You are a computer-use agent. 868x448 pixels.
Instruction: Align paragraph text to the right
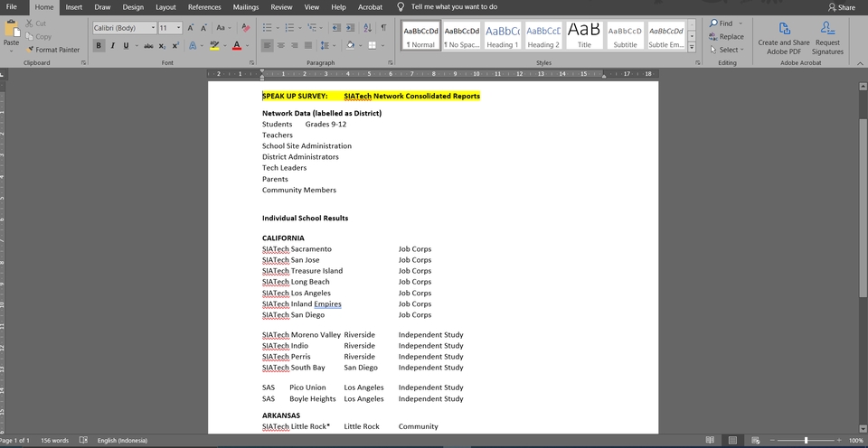(x=295, y=45)
